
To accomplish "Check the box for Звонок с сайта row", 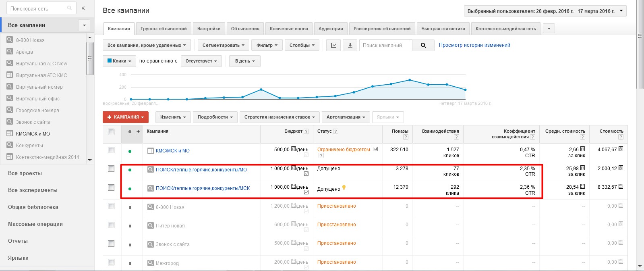I will tap(111, 244).
